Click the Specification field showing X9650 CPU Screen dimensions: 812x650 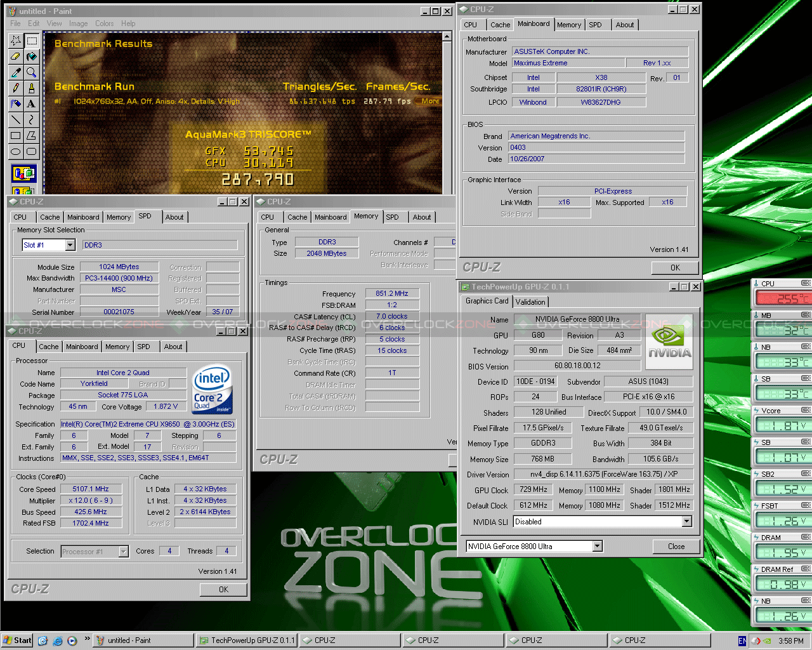click(x=148, y=424)
